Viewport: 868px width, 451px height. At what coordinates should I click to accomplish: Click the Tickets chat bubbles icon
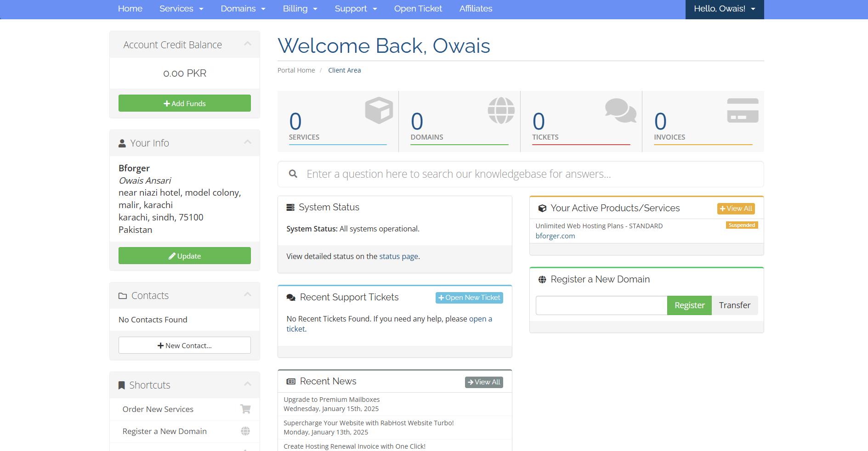tap(620, 110)
